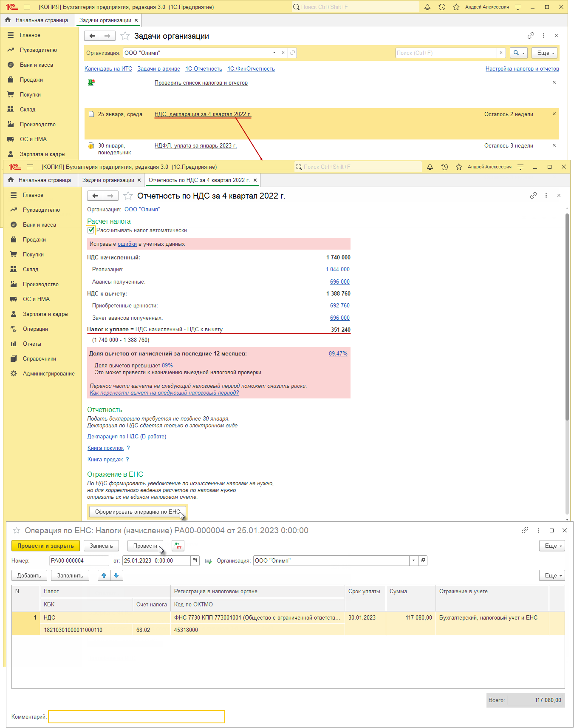Screen dimensions: 574x728
Task: Clear the Поиск (Ctrl+F) search field
Action: click(501, 53)
